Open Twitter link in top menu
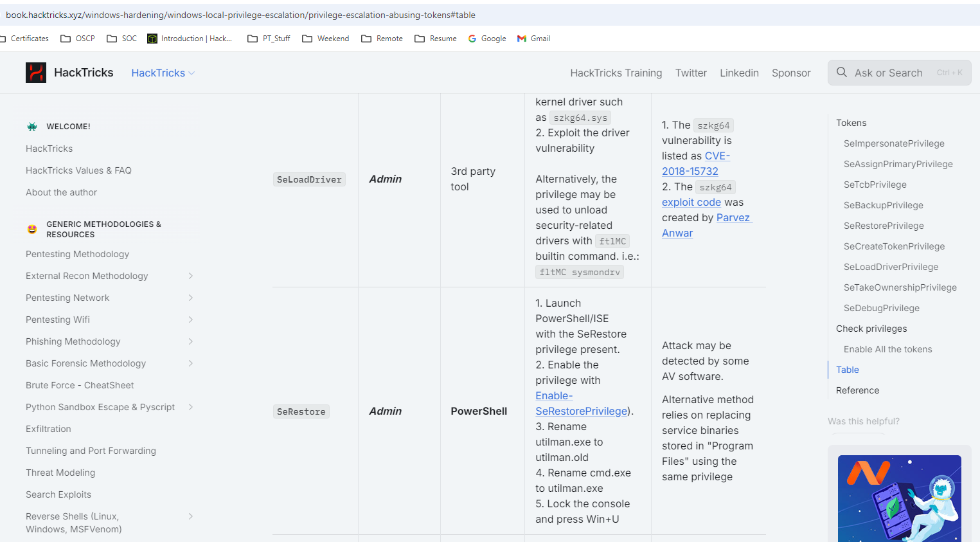 coord(691,73)
